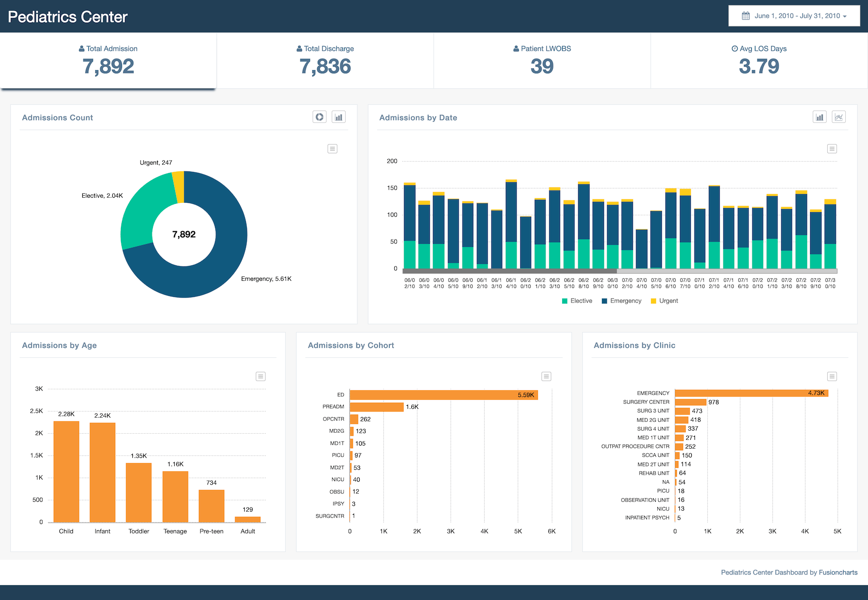Open the Fusioncharts link in the footer
The image size is (868, 600).
pos(838,572)
